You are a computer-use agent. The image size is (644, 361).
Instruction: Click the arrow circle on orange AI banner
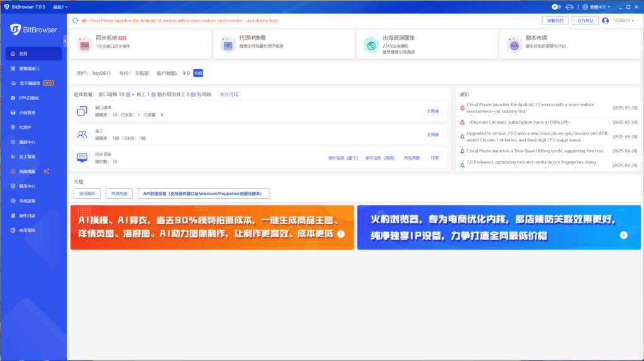[341, 234]
